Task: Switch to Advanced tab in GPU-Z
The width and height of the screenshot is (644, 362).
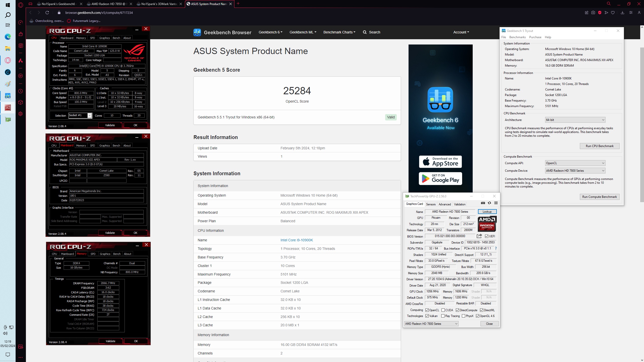Action: pyautogui.click(x=445, y=204)
